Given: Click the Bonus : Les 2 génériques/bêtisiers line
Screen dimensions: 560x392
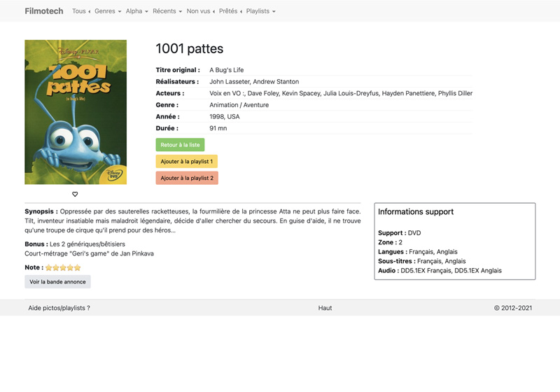Looking at the screenshot, I should click(75, 244).
